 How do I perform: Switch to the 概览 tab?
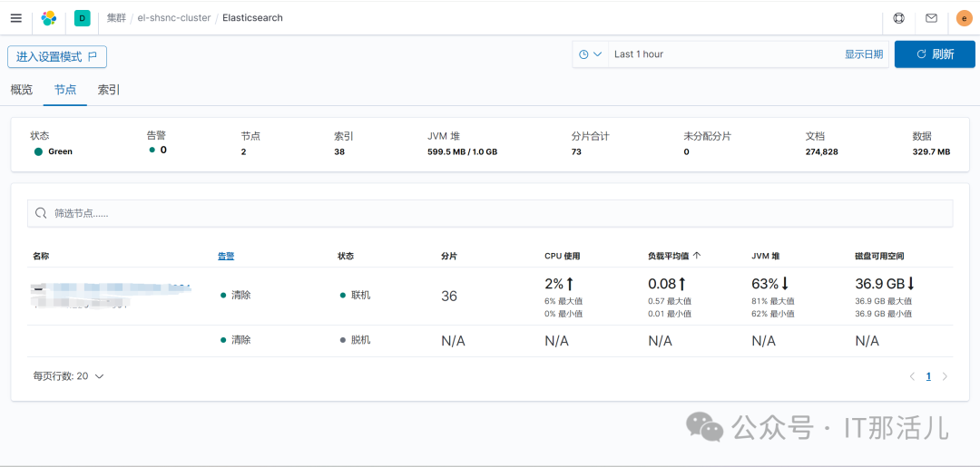coord(21,90)
